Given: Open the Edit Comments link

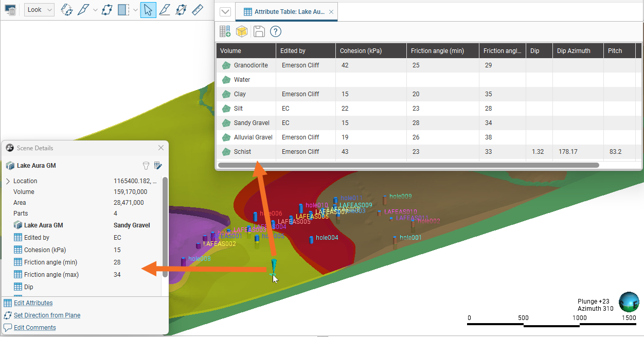Looking at the screenshot, I should coord(34,328).
